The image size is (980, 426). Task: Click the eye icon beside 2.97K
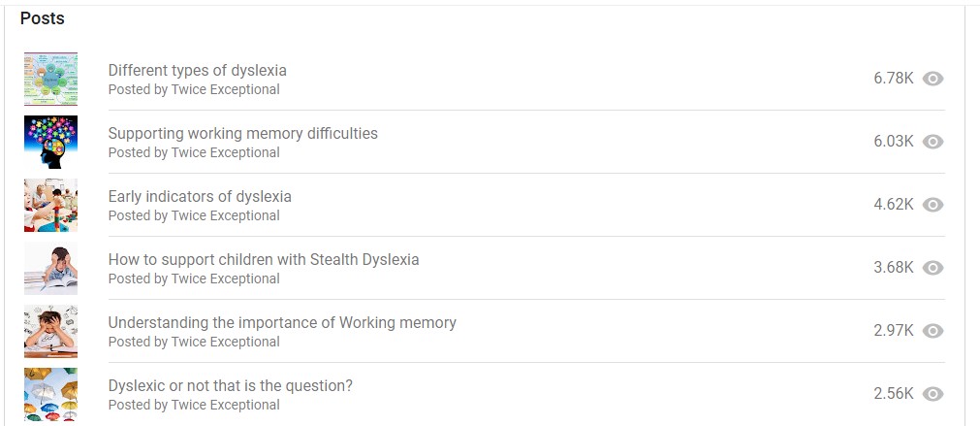click(x=933, y=331)
